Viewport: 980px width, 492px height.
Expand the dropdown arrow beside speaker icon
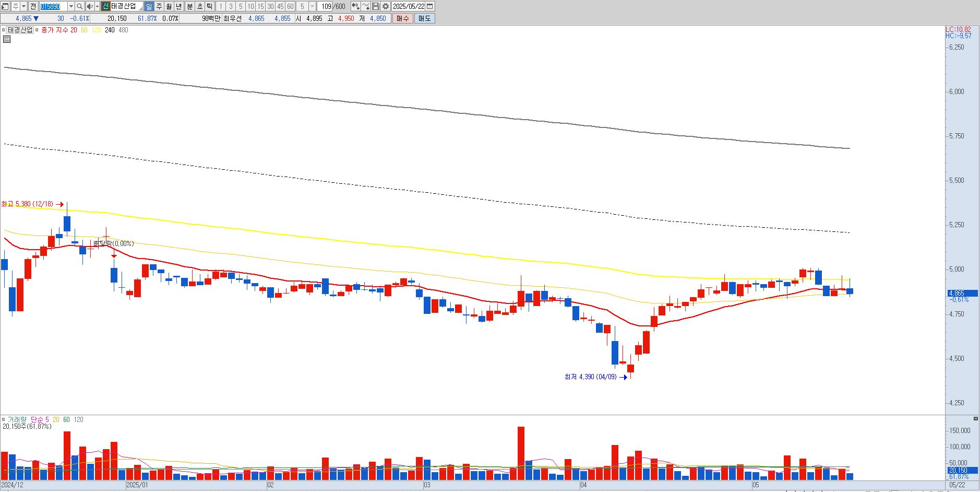(x=97, y=6)
